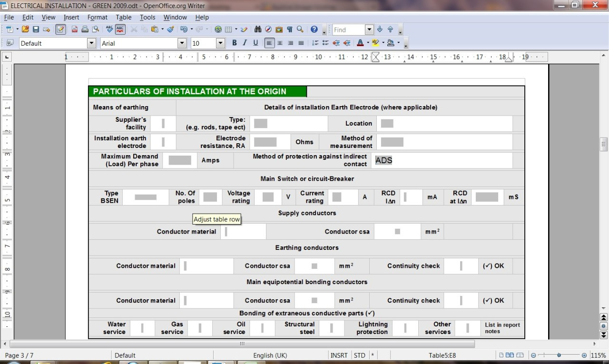Click the Paste clipboard icon
Screen dimensions: 609x364
coord(155,30)
